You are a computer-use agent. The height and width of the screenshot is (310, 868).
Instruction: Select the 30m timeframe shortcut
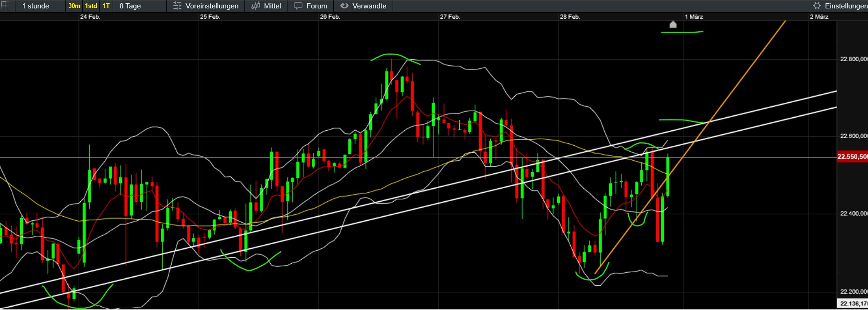point(74,6)
